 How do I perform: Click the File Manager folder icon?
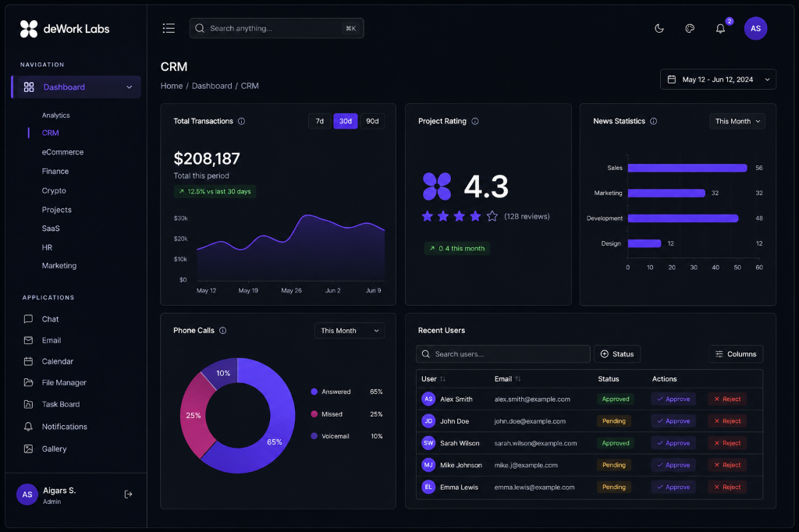coord(29,383)
